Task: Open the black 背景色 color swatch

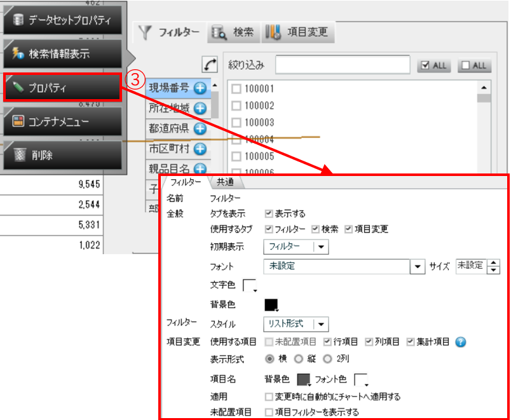Action: point(271,305)
